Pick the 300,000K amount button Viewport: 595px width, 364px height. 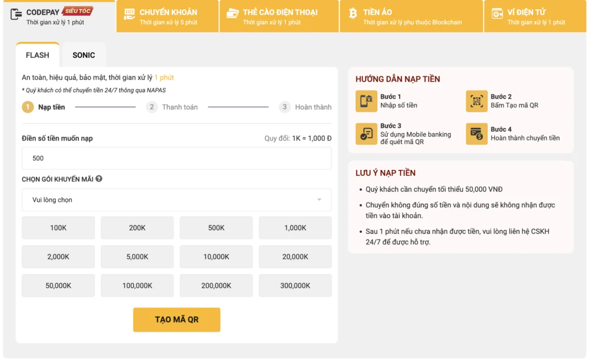coord(295,285)
